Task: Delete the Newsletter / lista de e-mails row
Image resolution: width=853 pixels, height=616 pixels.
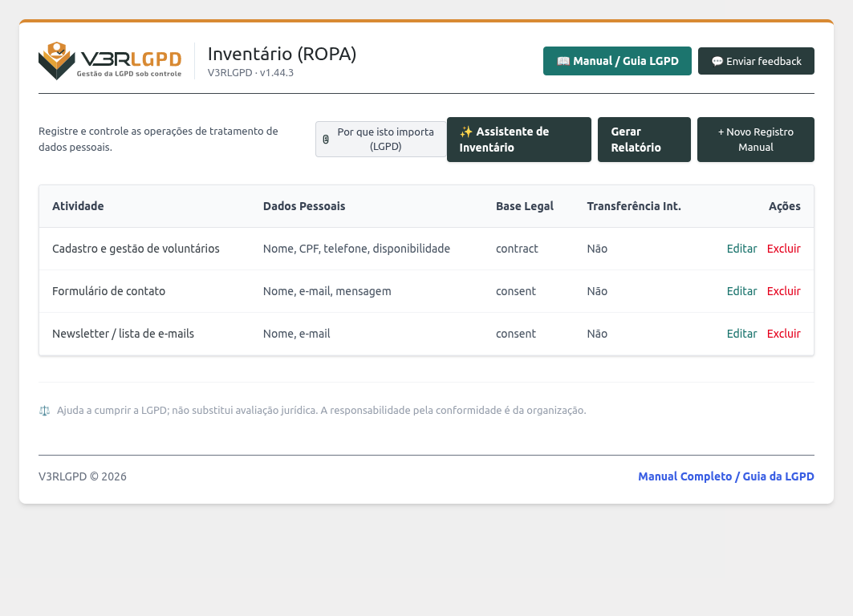Action: pyautogui.click(x=783, y=334)
